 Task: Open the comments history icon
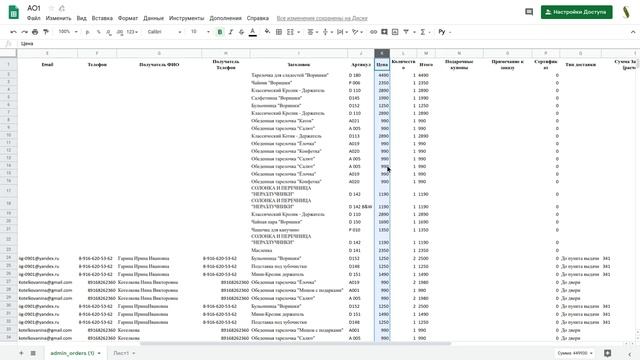tap(529, 12)
